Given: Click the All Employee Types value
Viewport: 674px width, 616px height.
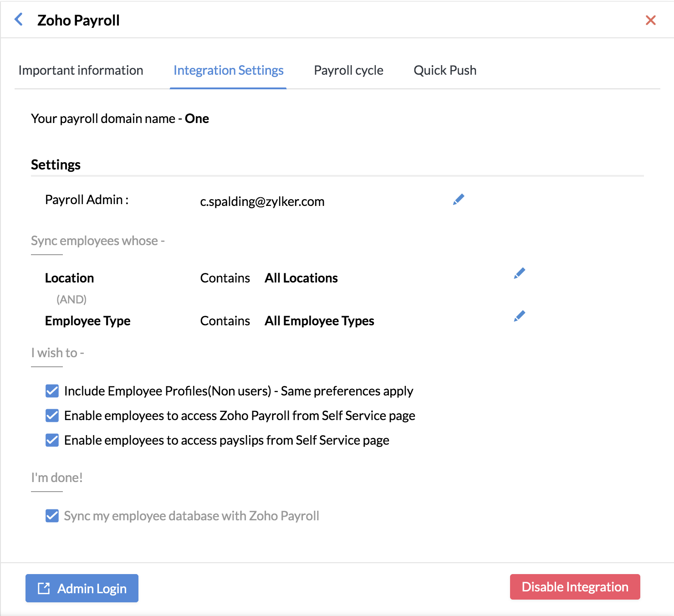Looking at the screenshot, I should [319, 321].
